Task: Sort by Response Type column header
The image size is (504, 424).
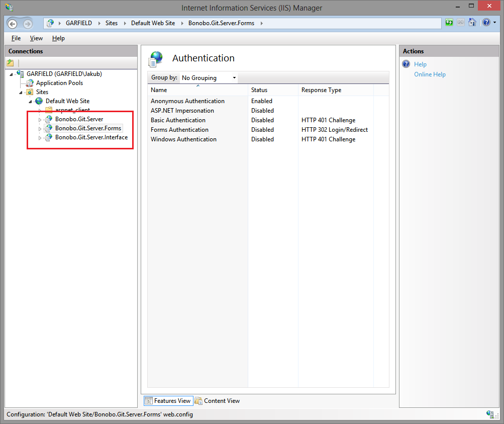Action: click(336, 90)
